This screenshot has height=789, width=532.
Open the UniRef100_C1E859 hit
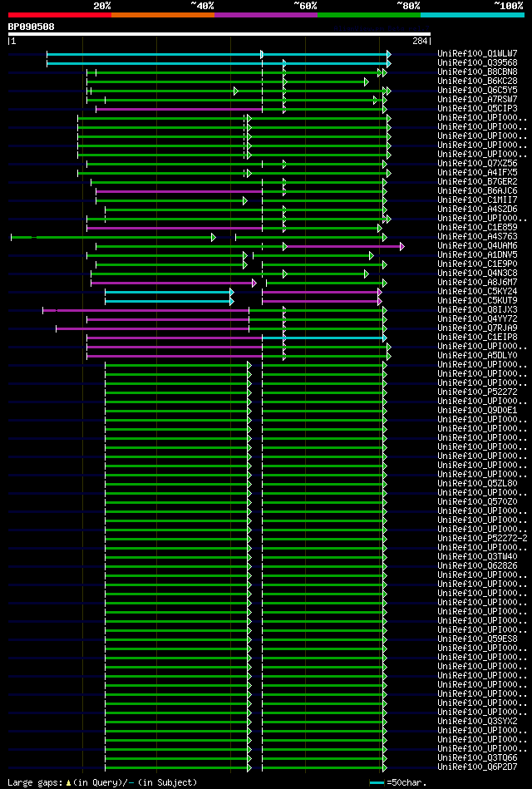pos(477,228)
